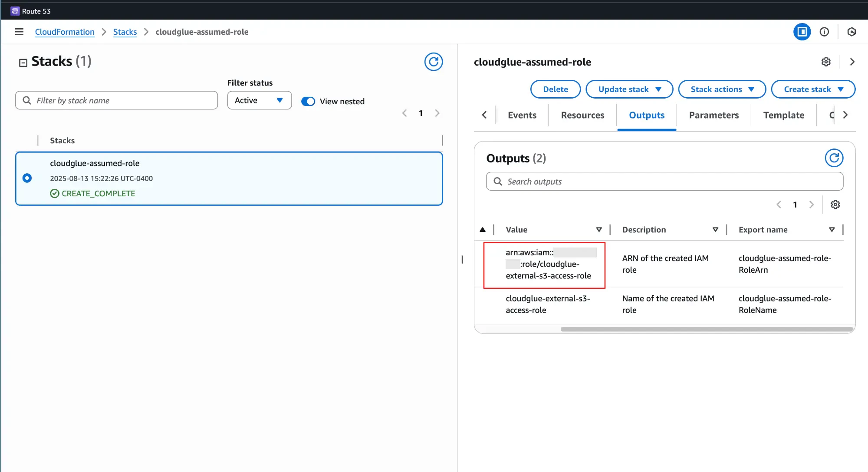Image resolution: width=868 pixels, height=472 pixels.
Task: Click the hexagon shield icon at top right
Action: [x=852, y=32]
